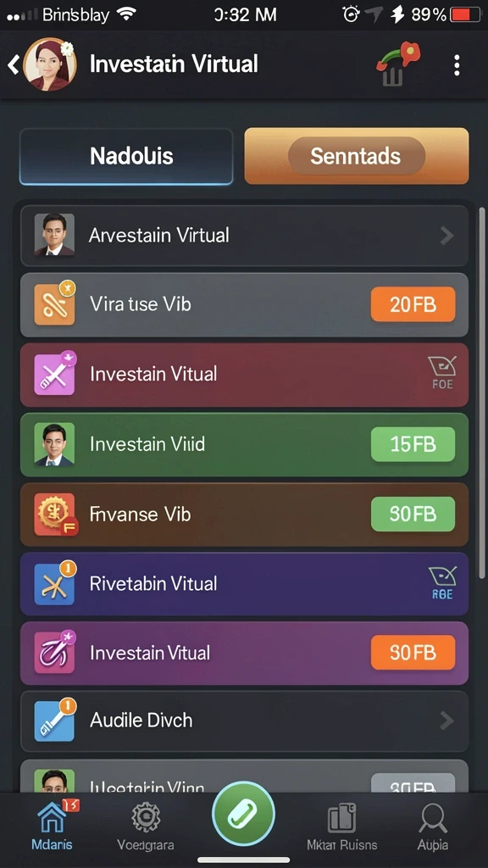Open the Mdaris home tab

tap(52, 824)
